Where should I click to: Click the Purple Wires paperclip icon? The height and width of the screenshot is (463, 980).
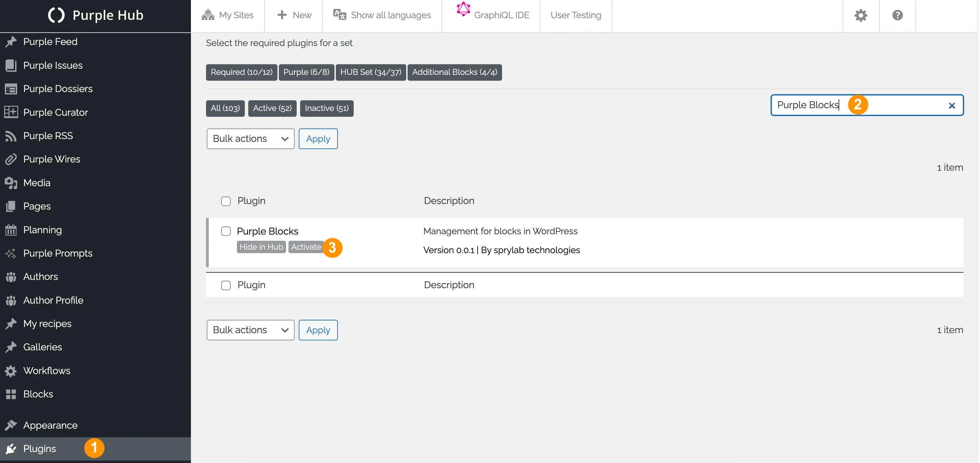(11, 159)
